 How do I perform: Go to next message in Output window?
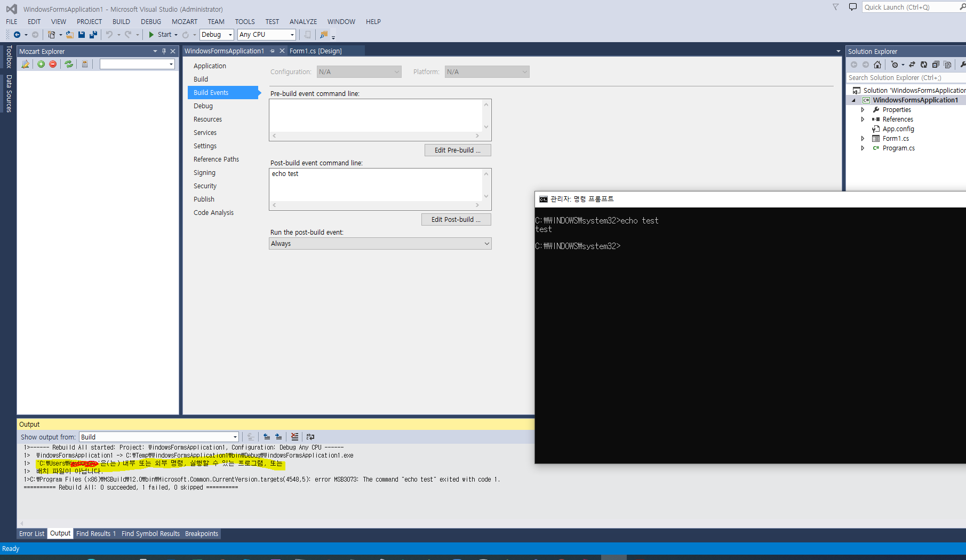pos(278,437)
